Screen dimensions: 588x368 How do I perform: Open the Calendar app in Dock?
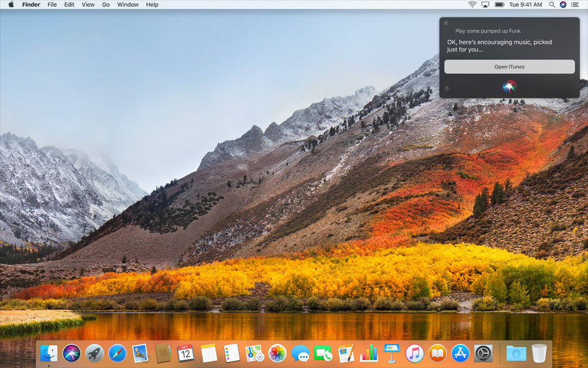coord(186,354)
